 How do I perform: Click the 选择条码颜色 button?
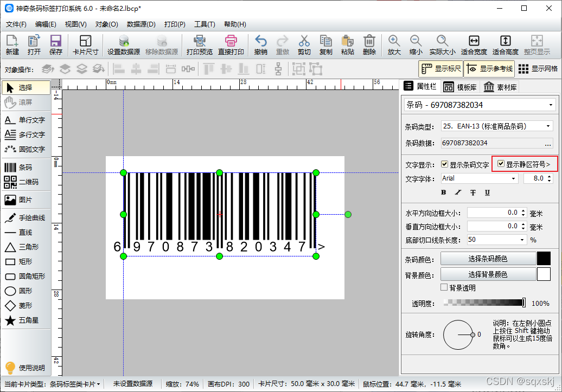point(488,259)
